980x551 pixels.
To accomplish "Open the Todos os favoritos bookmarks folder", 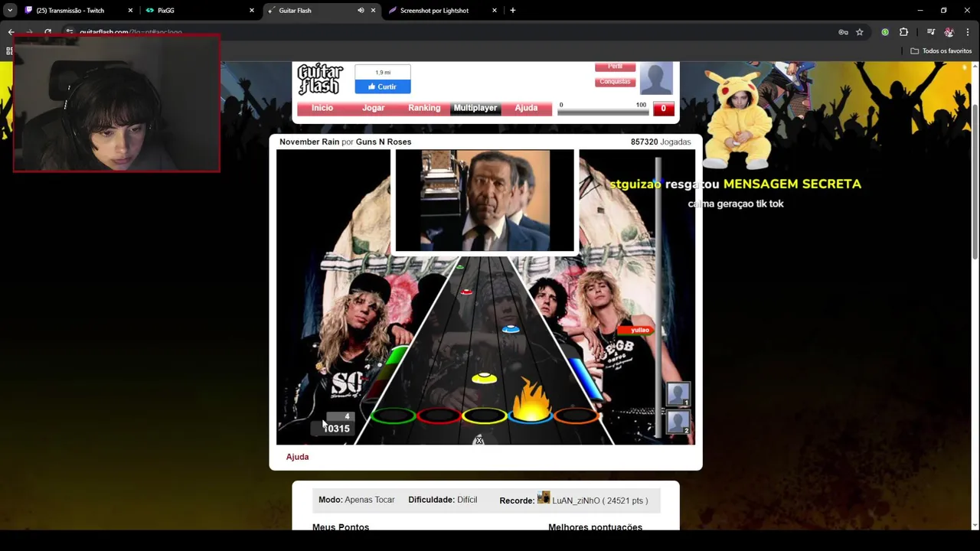I will point(941,51).
